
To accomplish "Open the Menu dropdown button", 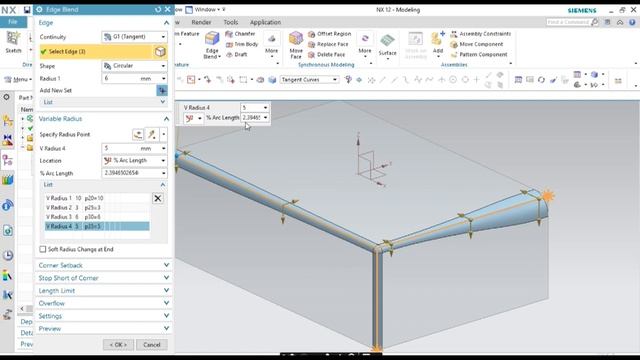I will 18,80.
